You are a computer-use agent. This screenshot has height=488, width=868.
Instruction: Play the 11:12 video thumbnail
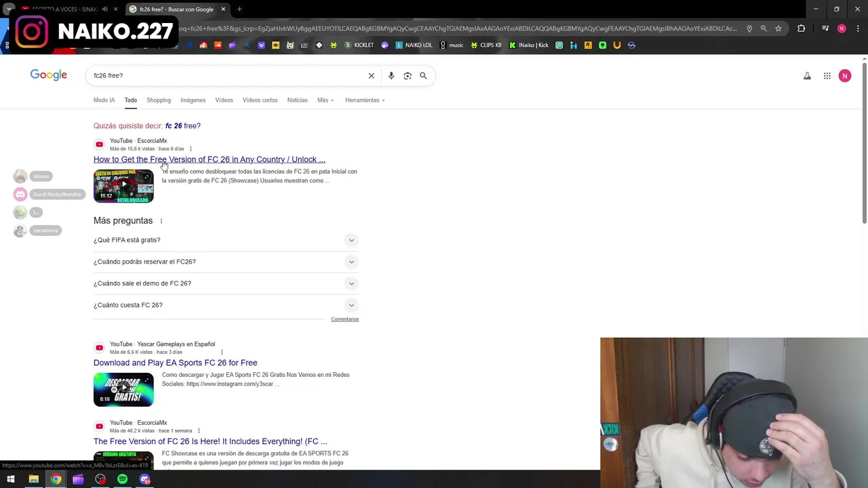click(123, 186)
